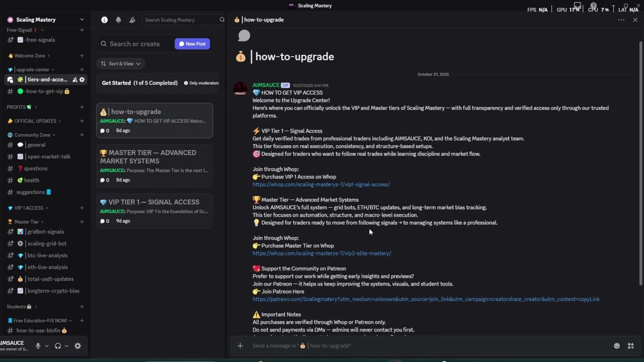
Task: Add channel to PROFITS category
Action: click(x=82, y=107)
